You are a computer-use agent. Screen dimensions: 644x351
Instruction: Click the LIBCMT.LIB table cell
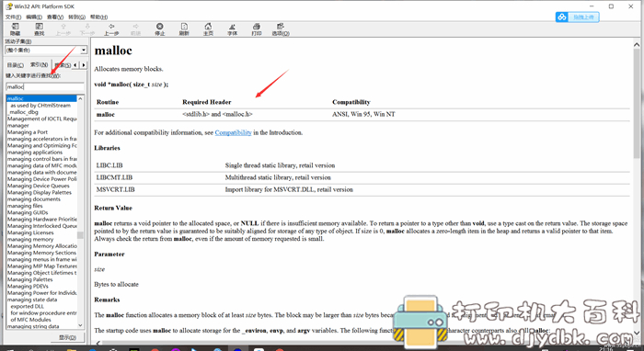[x=114, y=177]
